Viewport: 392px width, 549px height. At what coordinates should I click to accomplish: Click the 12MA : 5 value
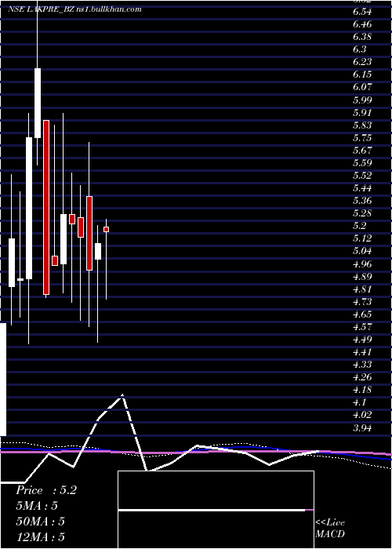point(40,536)
